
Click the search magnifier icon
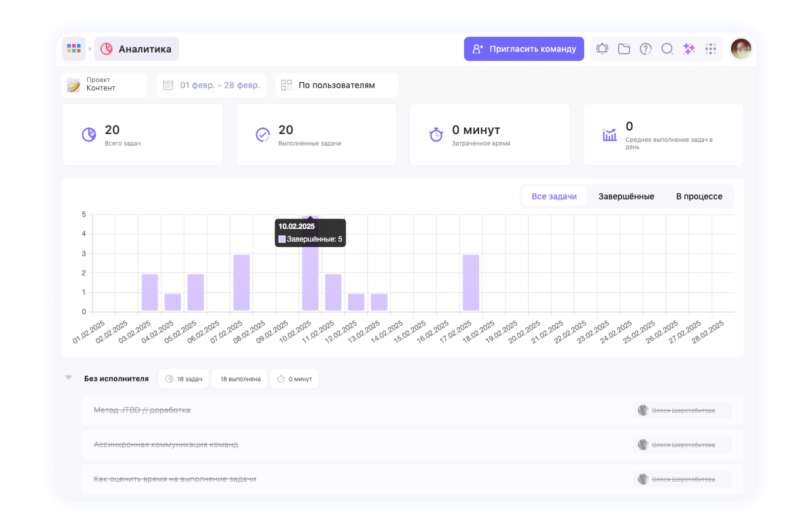coord(667,49)
